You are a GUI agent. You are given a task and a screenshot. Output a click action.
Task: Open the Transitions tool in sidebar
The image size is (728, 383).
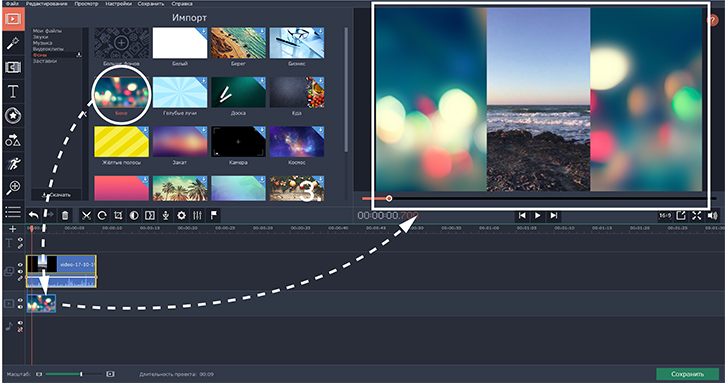13,67
